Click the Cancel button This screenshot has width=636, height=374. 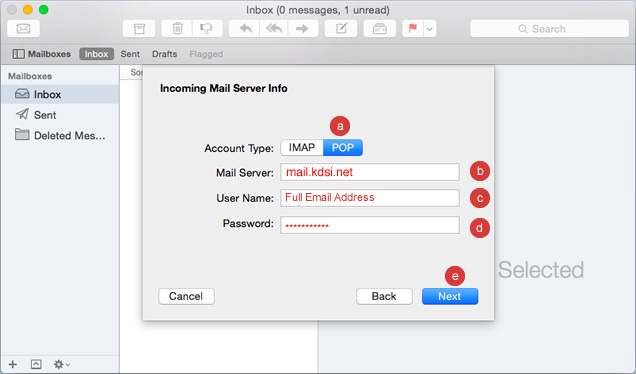coord(186,296)
